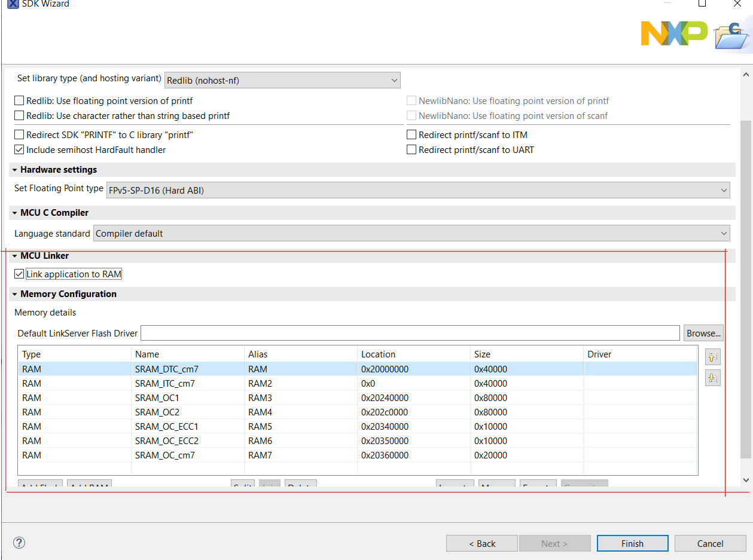Collapse the Hardware settings section
Screen dimensions: 753x560
pyautogui.click(x=14, y=169)
